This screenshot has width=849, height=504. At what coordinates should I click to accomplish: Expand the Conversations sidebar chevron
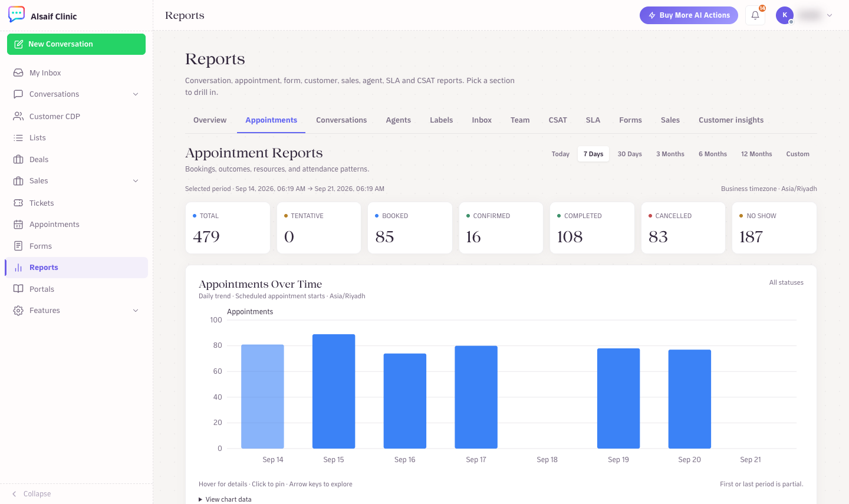[136, 94]
